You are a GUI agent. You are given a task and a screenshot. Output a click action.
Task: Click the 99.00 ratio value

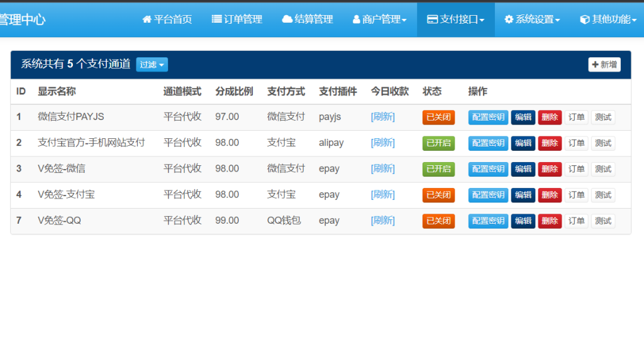pos(227,221)
